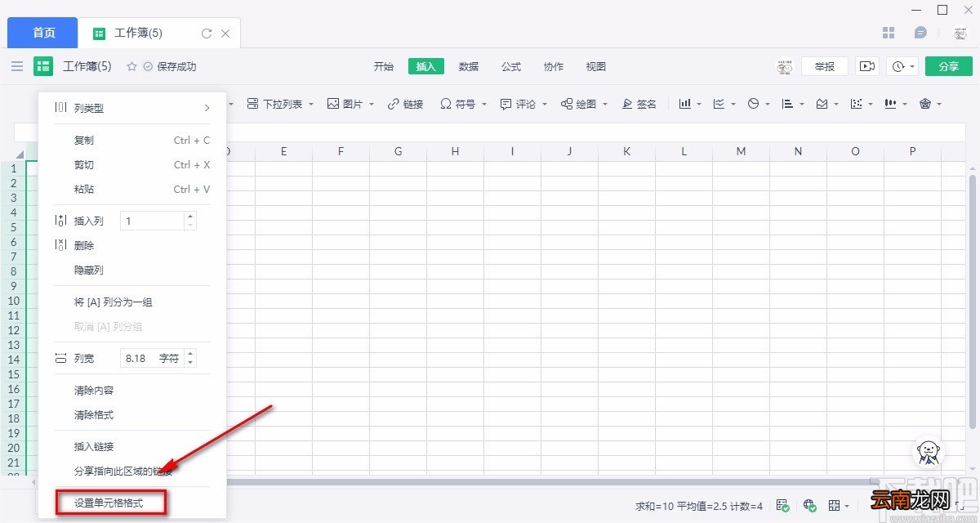Decrease the 列宽 stepper value
This screenshot has width=980, height=523.
tap(191, 363)
